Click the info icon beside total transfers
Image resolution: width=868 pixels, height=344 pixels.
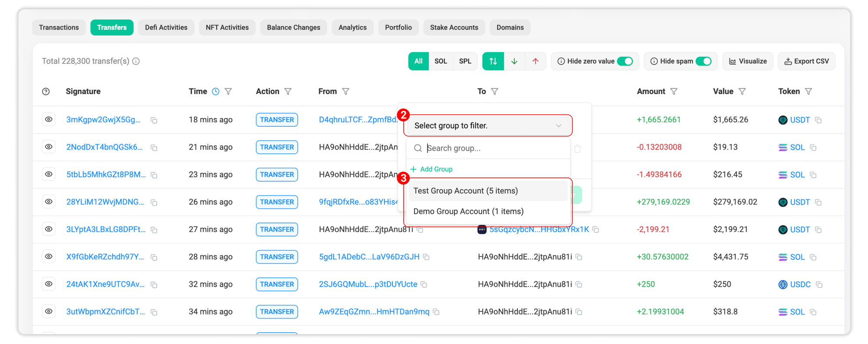point(136,61)
